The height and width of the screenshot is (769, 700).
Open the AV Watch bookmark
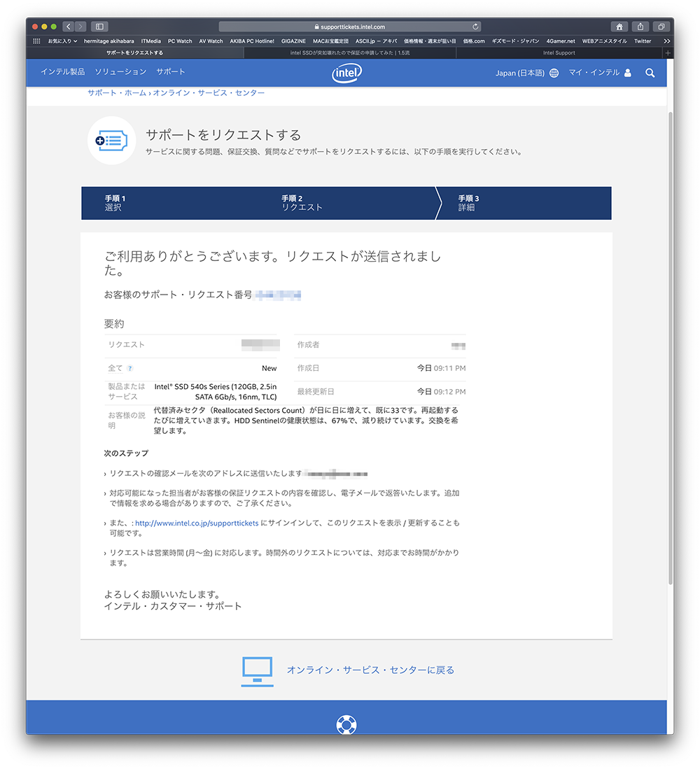tap(211, 41)
